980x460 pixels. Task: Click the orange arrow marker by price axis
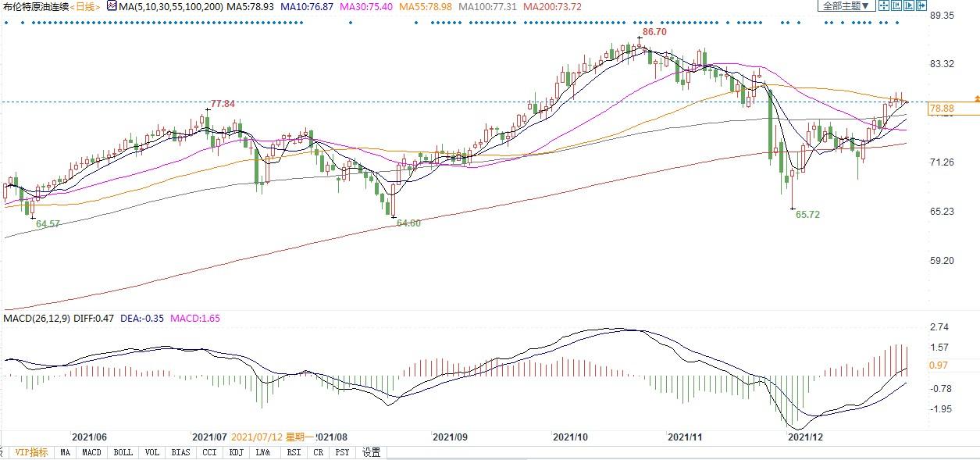975,99
